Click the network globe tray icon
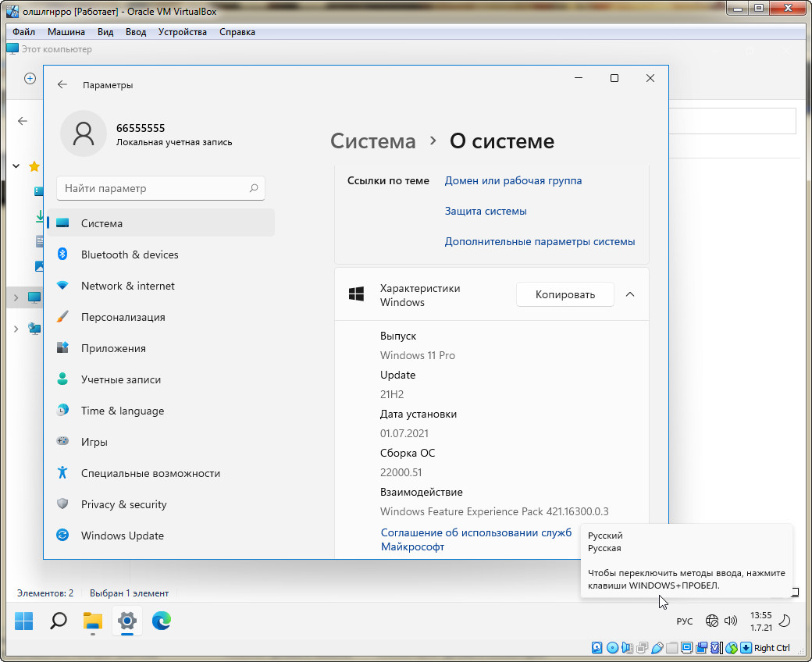This screenshot has width=812, height=662. [711, 621]
